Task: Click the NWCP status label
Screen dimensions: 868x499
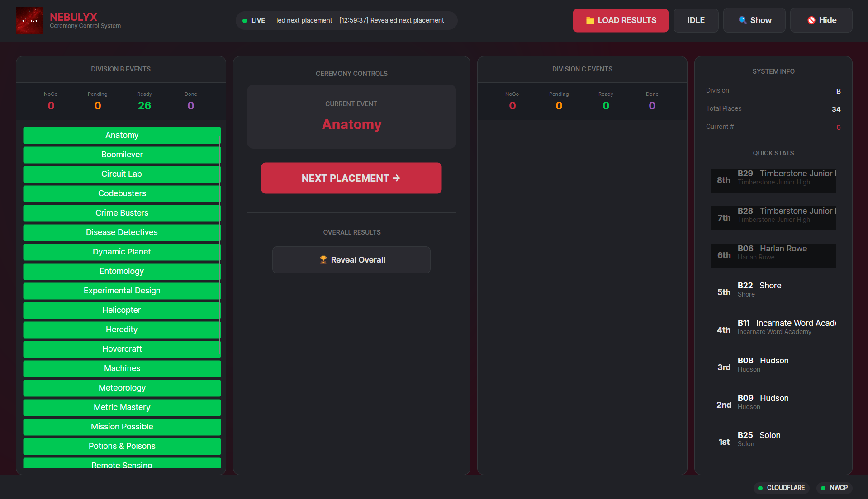Action: coord(839,488)
